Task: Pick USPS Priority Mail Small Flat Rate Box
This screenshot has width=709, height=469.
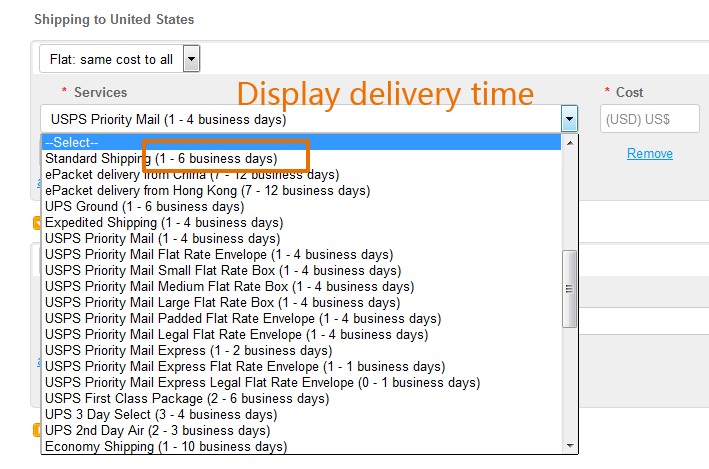Action: 302,270
